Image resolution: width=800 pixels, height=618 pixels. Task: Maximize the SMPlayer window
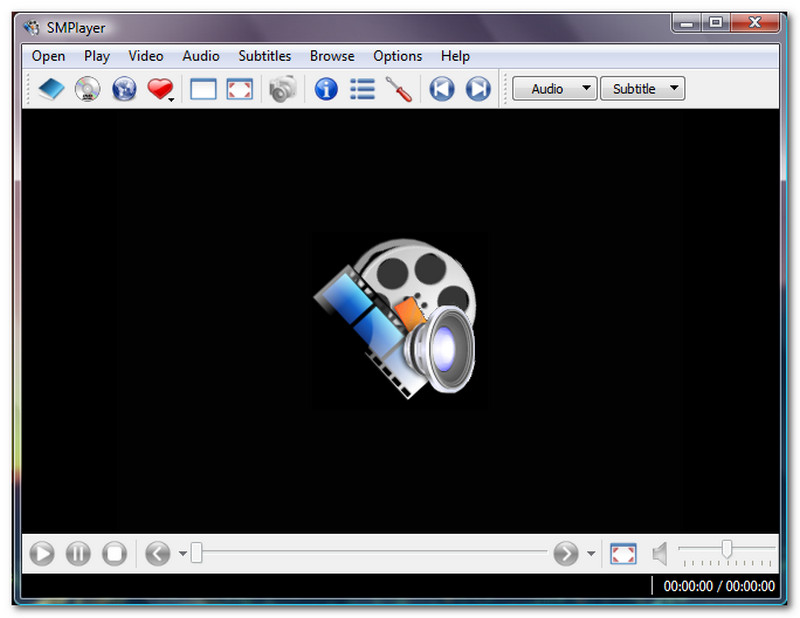[x=716, y=23]
